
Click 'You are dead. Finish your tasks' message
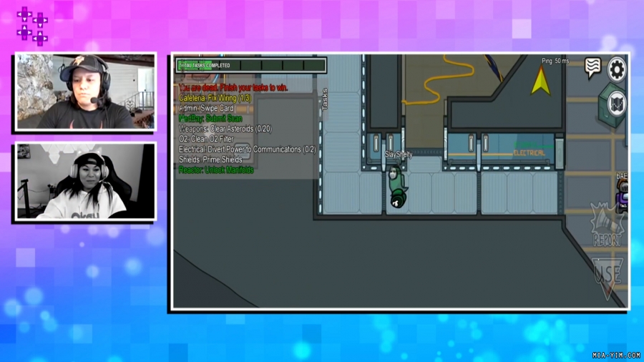233,88
